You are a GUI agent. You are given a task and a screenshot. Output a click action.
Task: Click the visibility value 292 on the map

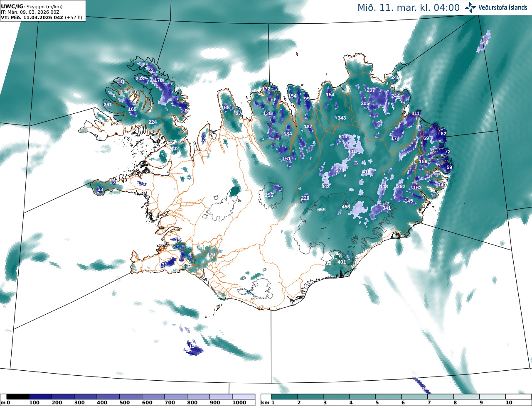(401, 186)
